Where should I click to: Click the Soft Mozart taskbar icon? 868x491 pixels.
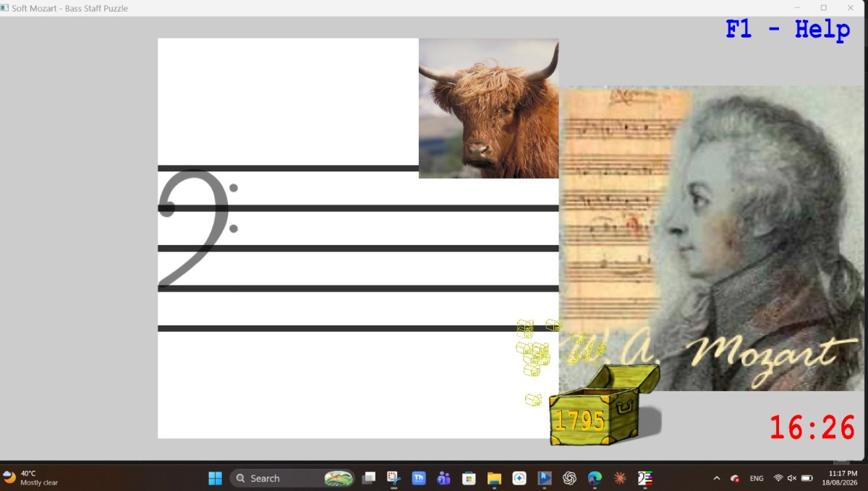pos(645,478)
